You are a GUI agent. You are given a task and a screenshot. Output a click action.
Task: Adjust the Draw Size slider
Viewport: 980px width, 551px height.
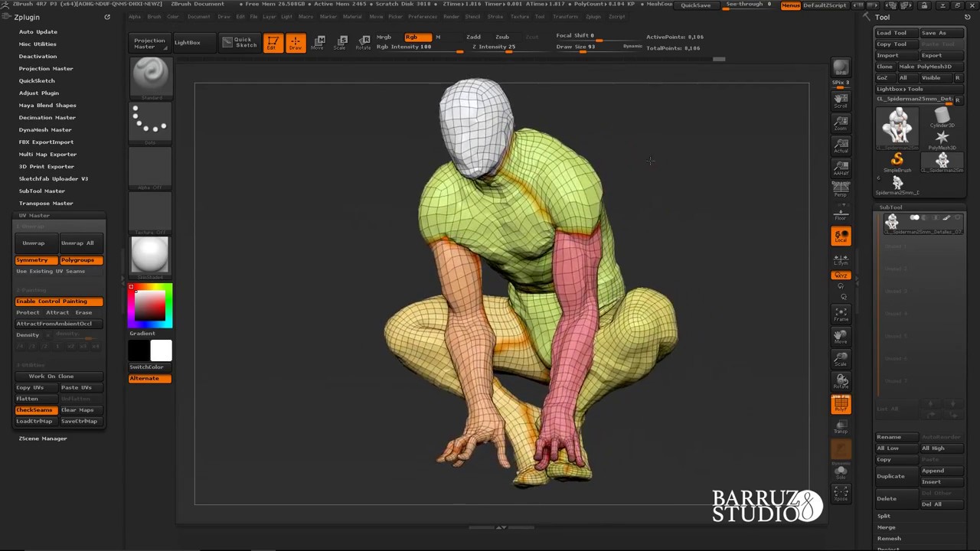589,47
